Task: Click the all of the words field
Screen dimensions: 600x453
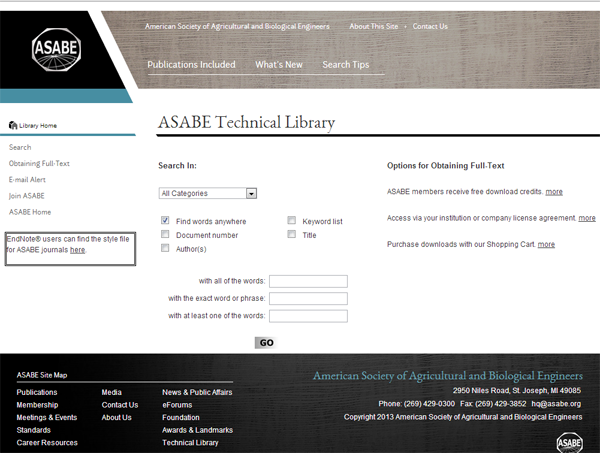Action: click(308, 281)
